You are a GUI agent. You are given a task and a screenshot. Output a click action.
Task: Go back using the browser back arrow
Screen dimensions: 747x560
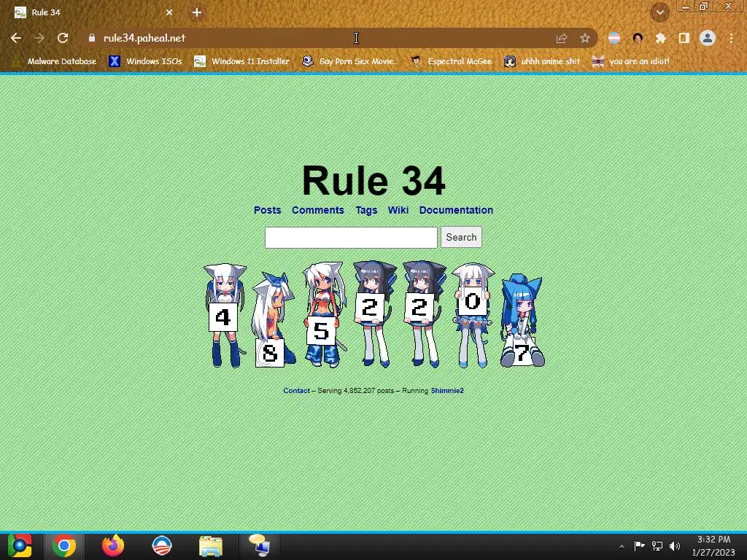click(x=16, y=38)
